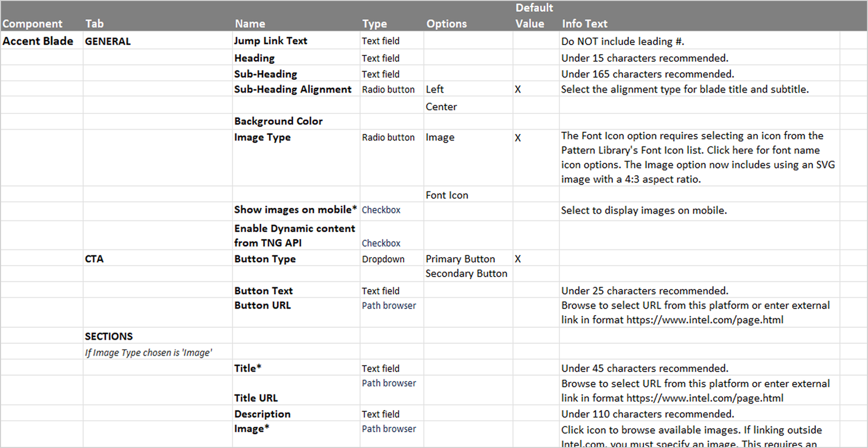Select the GENERAL tab cell
This screenshot has height=448, width=868.
point(107,41)
